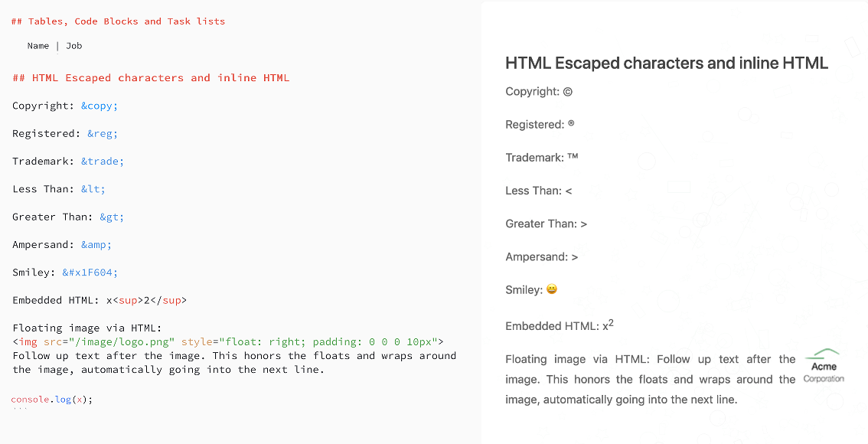Click the '## HTML Escaped characters' editor heading
This screenshot has width=868, height=444.
(151, 78)
